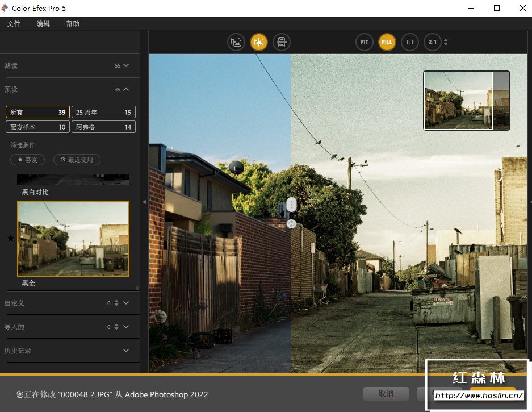Toggle favorite star for 黑金 preset
The width and height of the screenshot is (532, 412).
tap(10, 239)
